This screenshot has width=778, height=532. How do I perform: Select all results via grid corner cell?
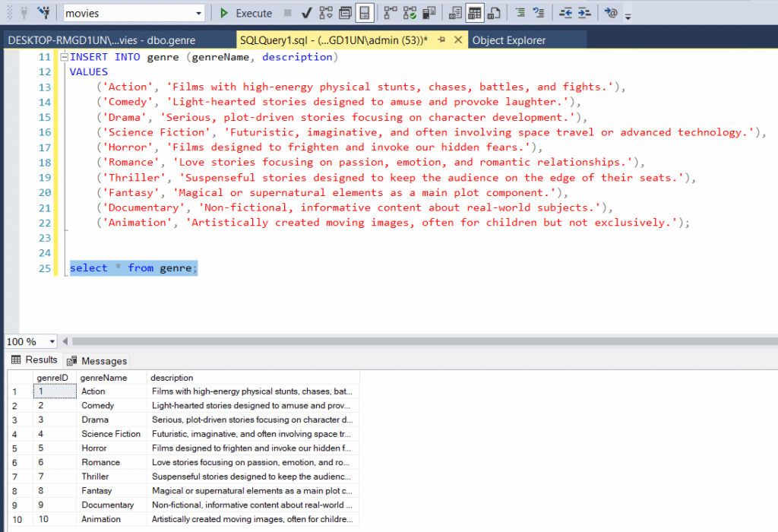[x=21, y=378]
